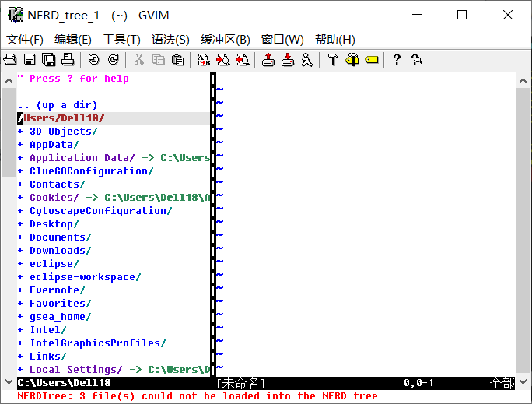The height and width of the screenshot is (404, 532).
Task: Open the 窗口(W) menu
Action: coord(282,40)
